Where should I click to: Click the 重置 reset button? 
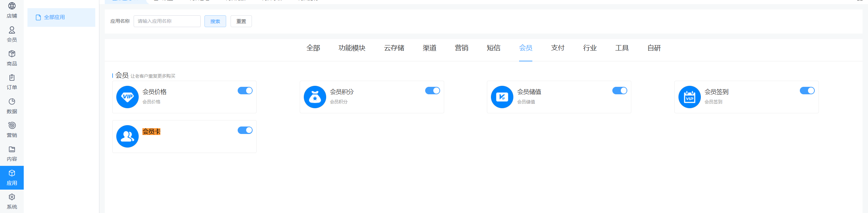click(x=241, y=21)
